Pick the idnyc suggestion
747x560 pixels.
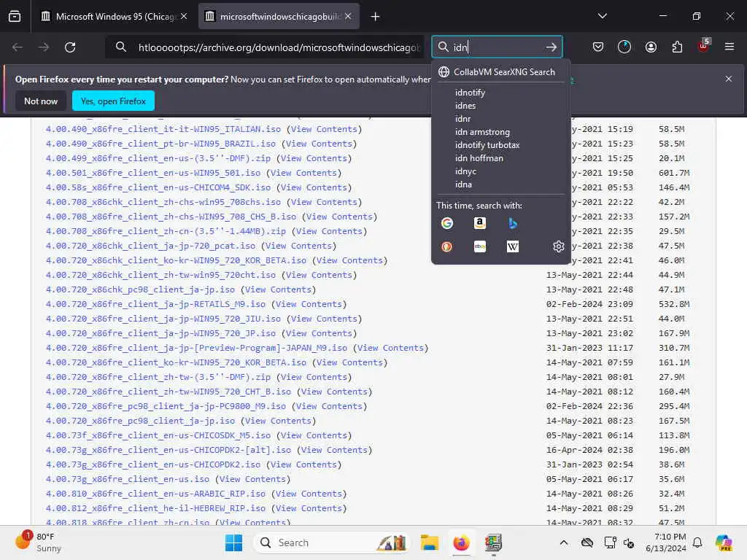coord(465,171)
